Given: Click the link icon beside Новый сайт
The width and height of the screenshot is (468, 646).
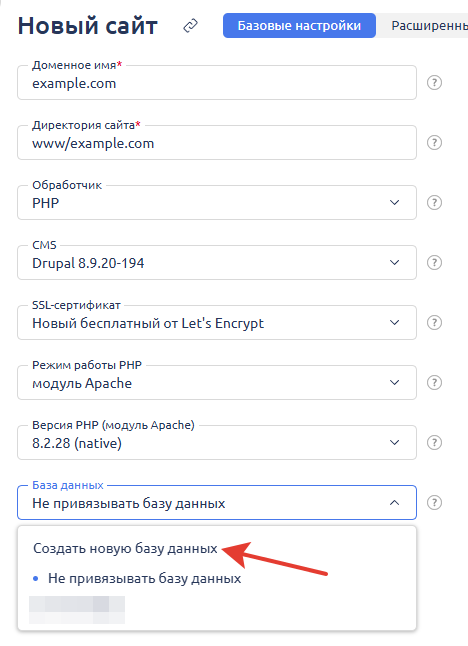Looking at the screenshot, I should (190, 26).
